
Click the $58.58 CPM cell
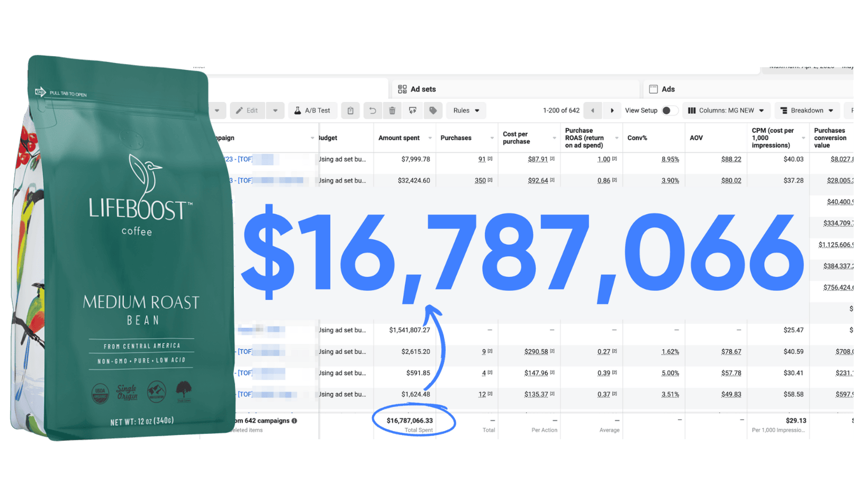click(793, 394)
